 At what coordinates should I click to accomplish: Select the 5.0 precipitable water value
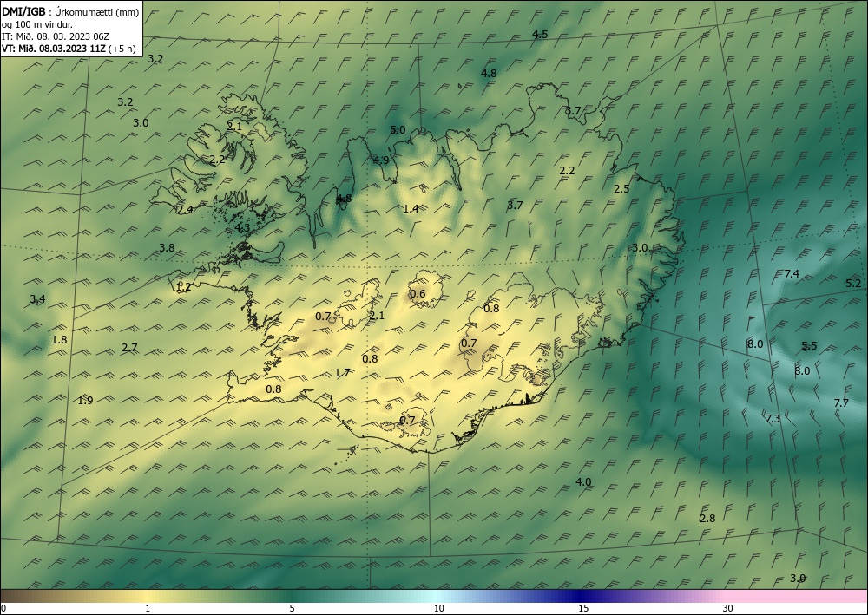pyautogui.click(x=398, y=130)
